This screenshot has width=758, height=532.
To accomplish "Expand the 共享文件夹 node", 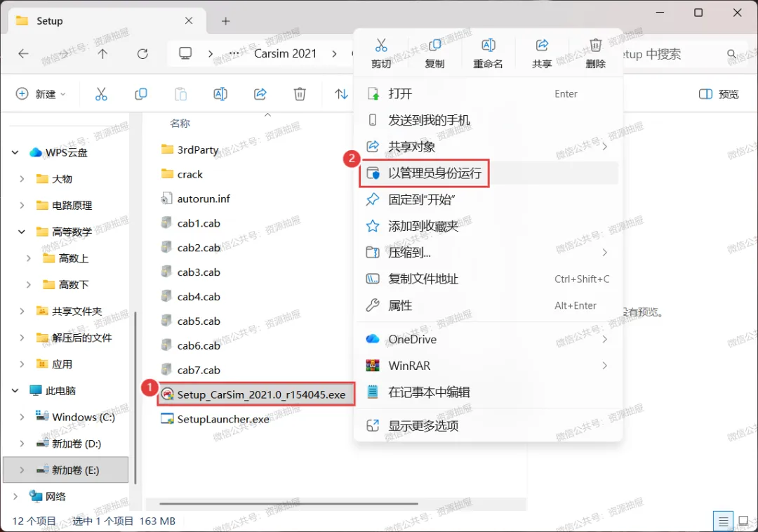I will tap(22, 311).
